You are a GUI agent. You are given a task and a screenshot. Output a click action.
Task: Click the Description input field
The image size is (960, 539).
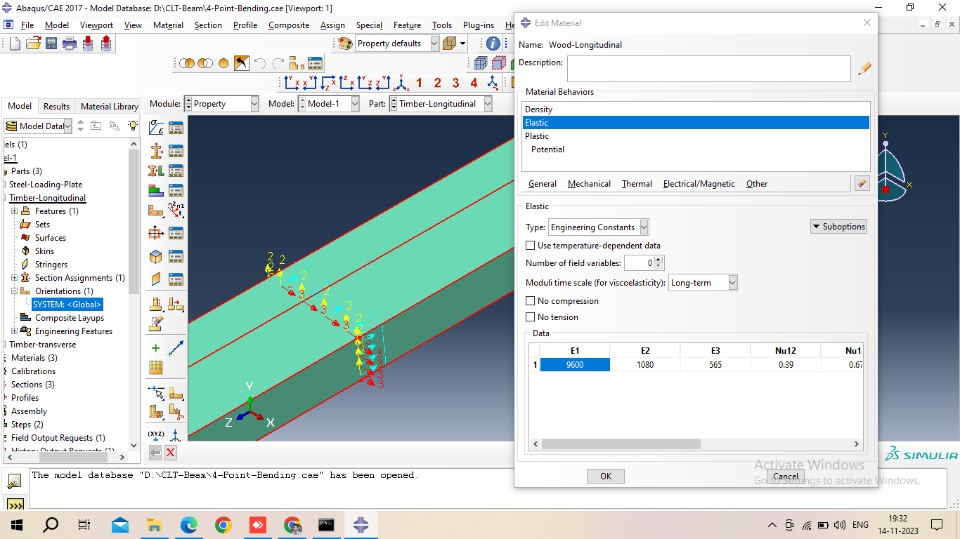(708, 68)
